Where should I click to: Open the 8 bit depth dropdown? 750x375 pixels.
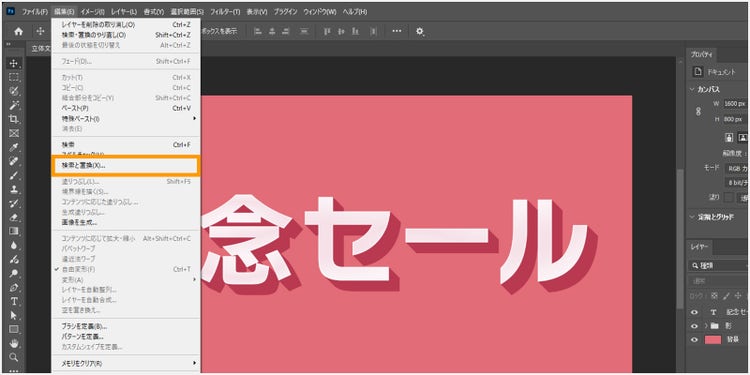[737, 183]
